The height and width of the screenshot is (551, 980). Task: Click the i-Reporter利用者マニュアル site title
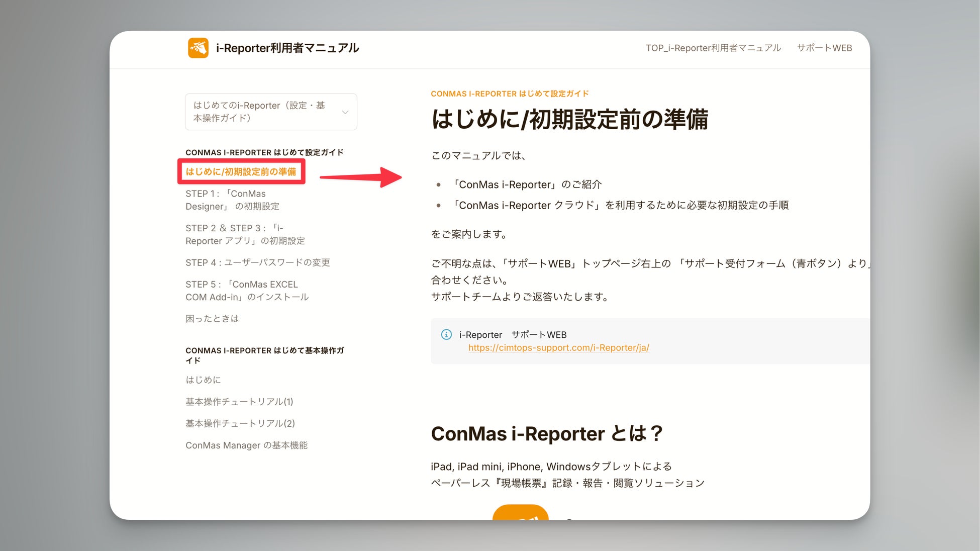(287, 48)
